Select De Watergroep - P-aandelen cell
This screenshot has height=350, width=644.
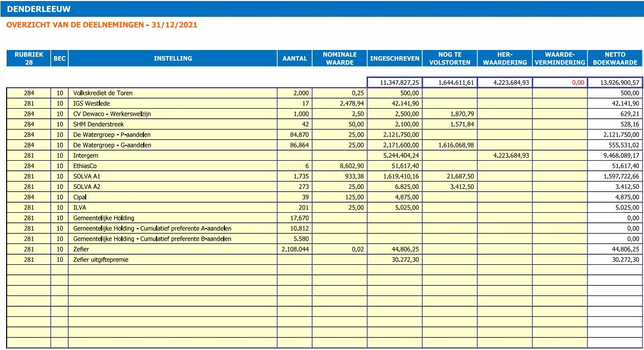pos(173,135)
